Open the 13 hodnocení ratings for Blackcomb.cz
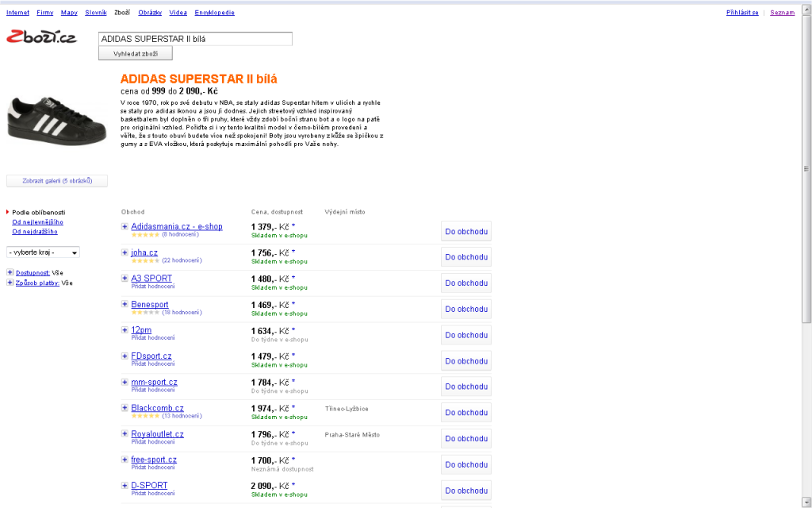812x508 pixels. [182, 416]
